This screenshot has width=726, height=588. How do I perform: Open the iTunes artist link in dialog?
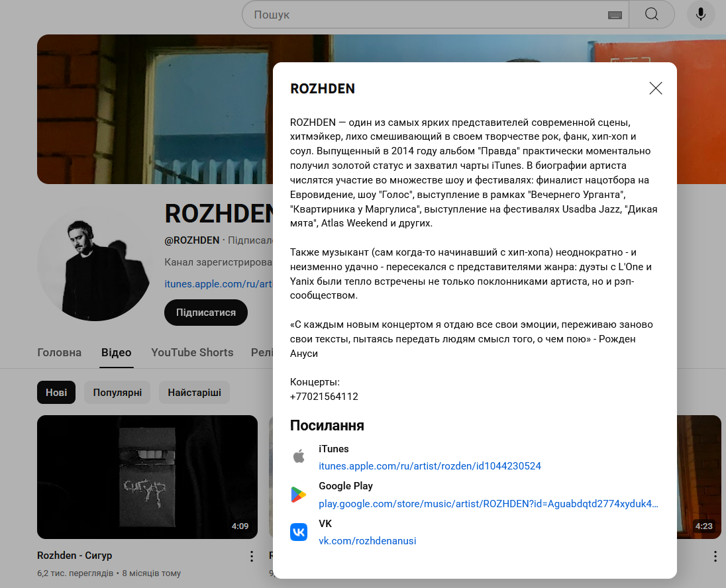pyautogui.click(x=429, y=466)
